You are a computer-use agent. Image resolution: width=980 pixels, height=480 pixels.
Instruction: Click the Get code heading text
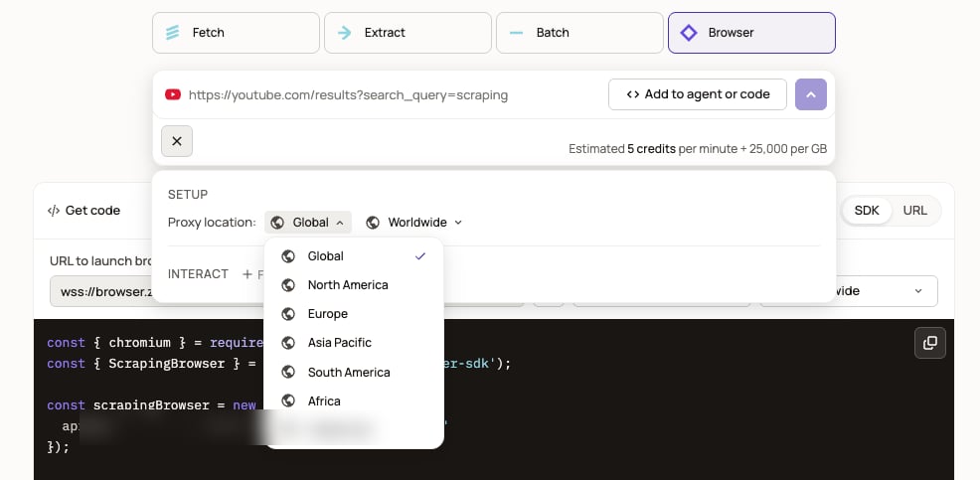point(92,211)
